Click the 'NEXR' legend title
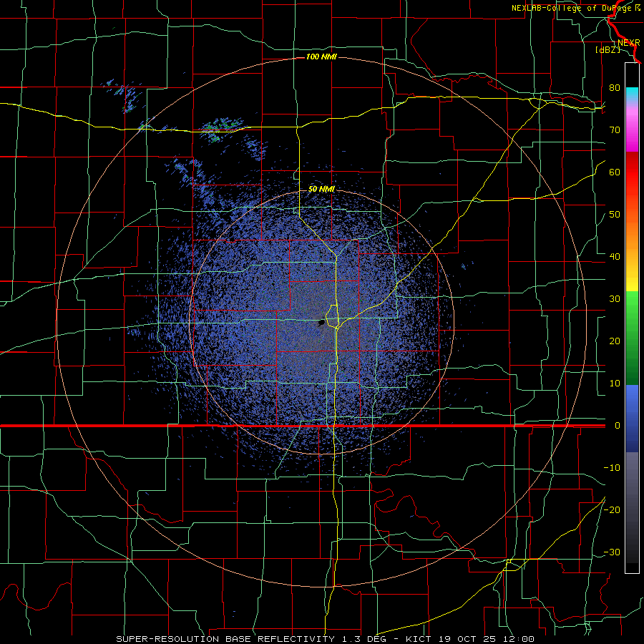 pos(629,43)
